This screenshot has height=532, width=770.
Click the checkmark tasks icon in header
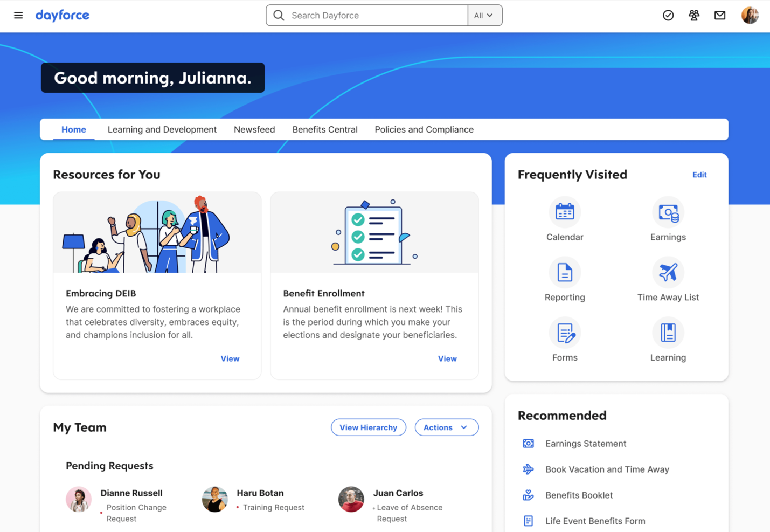click(668, 16)
